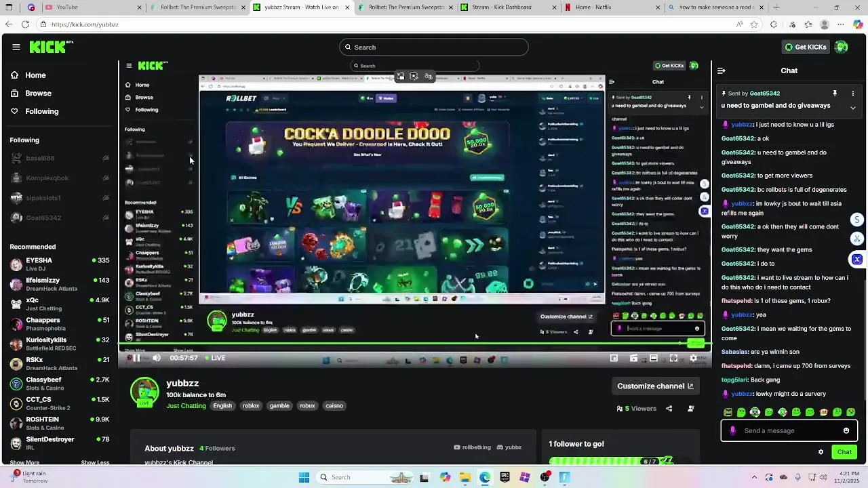Enter fullscreen mode on the player
Screen dimensions: 868x488
click(x=673, y=358)
